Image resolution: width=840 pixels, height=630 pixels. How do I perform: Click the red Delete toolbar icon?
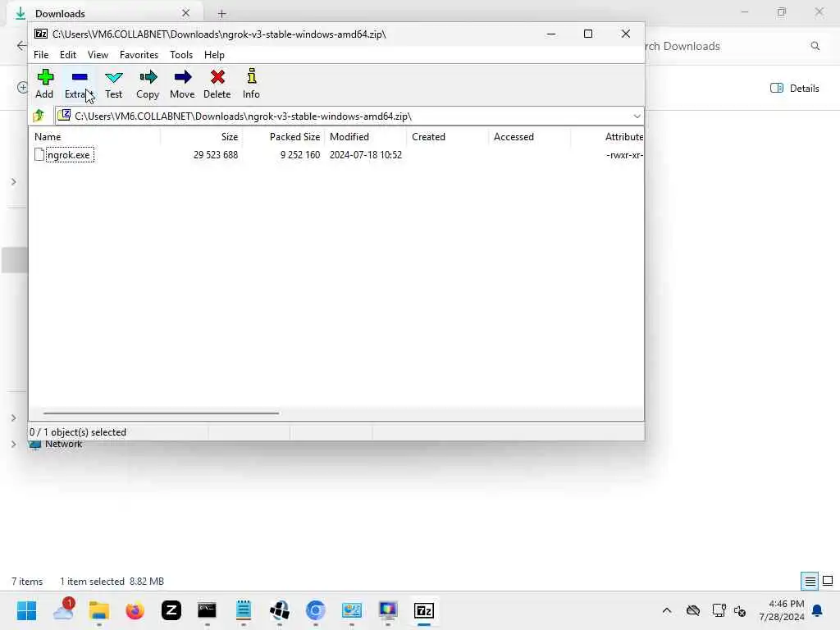pyautogui.click(x=217, y=77)
